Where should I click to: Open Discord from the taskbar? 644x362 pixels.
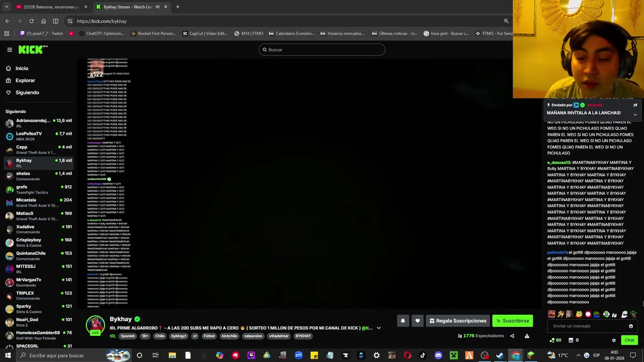pos(438,355)
